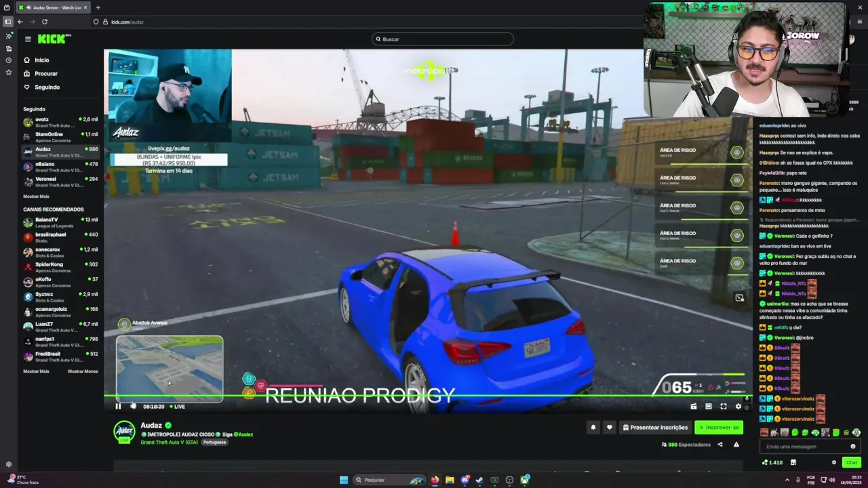Open Veronesi channel in sidebar
Viewport: 868px width, 488px height.
[60, 182]
